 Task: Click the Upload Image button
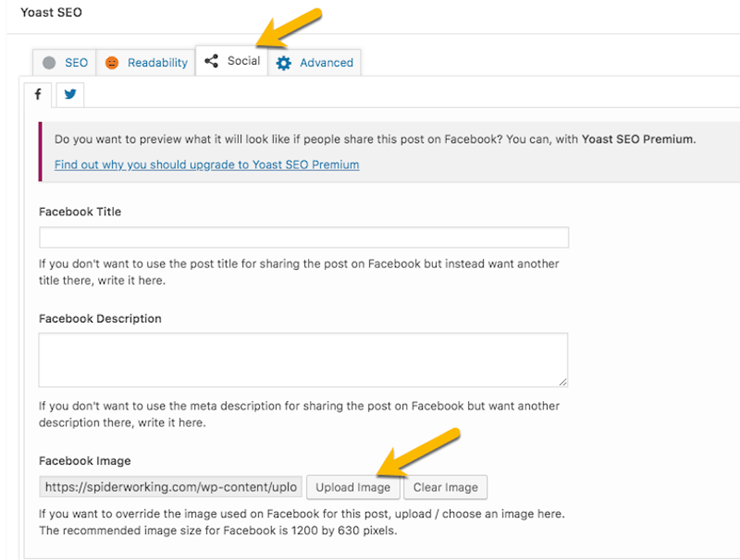[353, 487]
